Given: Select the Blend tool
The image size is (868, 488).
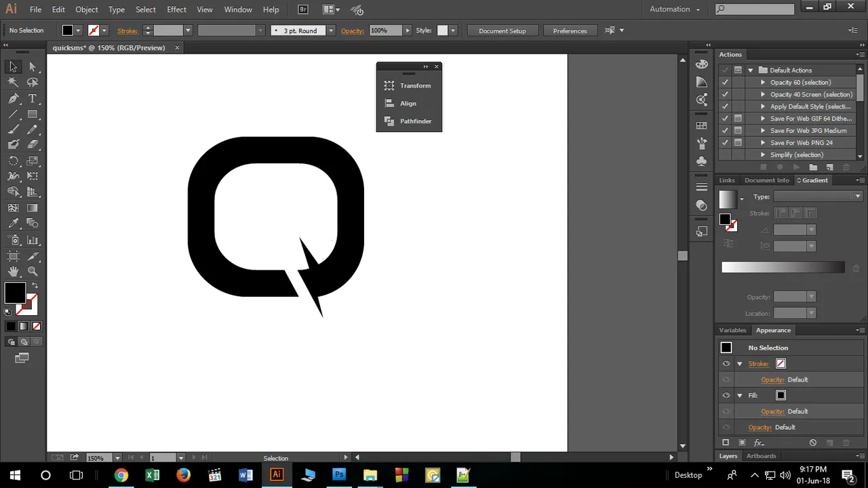Looking at the screenshot, I should [x=33, y=224].
